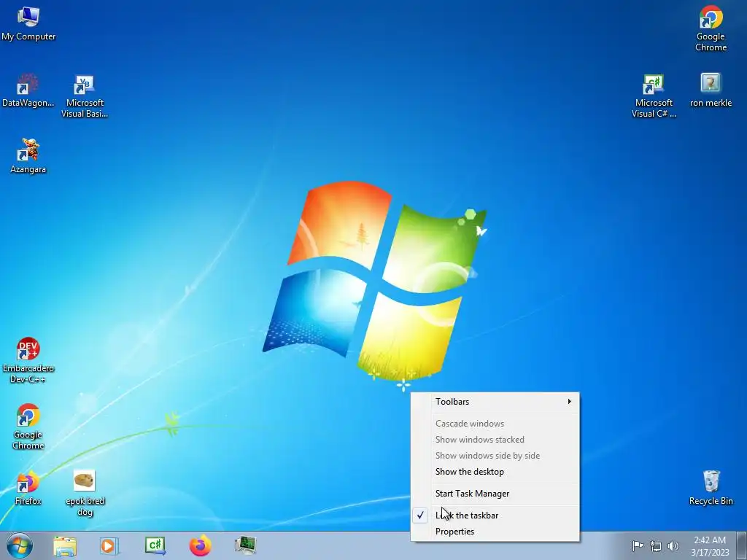This screenshot has width=747, height=560.
Task: Select the ron merkle desktop file
Action: [x=711, y=90]
